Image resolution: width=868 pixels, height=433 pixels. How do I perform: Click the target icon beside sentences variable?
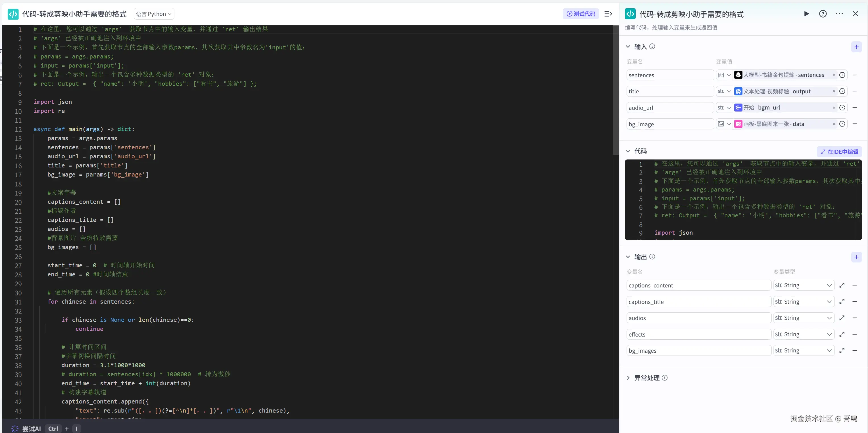pos(842,75)
